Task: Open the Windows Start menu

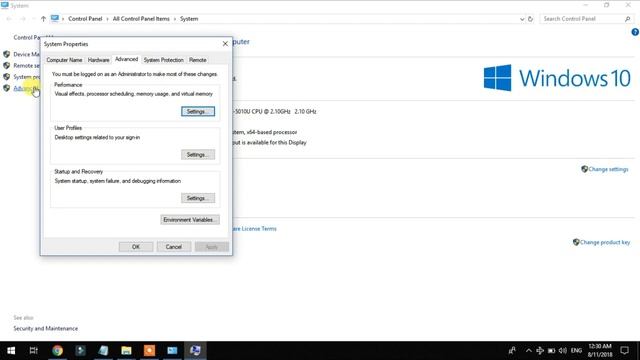Action: coord(11,351)
